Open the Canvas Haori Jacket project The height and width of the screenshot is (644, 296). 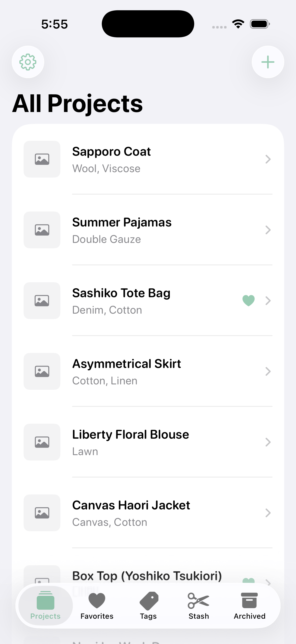click(x=131, y=505)
